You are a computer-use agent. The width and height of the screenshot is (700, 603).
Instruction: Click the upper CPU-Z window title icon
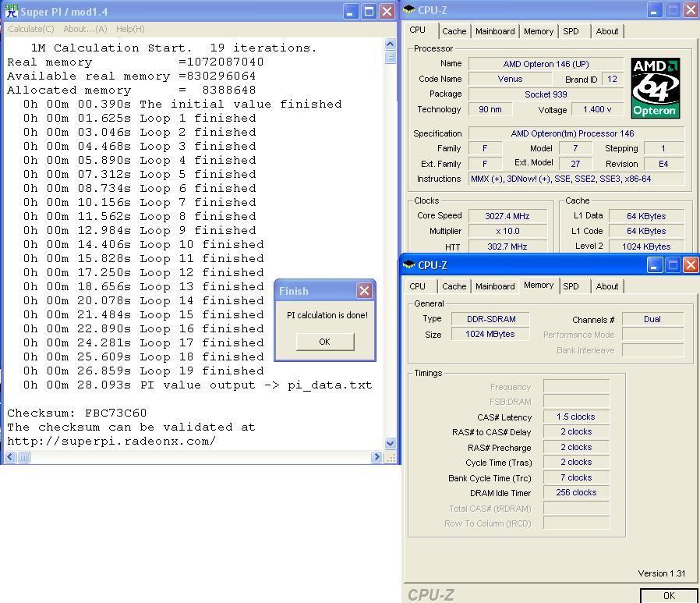click(409, 10)
